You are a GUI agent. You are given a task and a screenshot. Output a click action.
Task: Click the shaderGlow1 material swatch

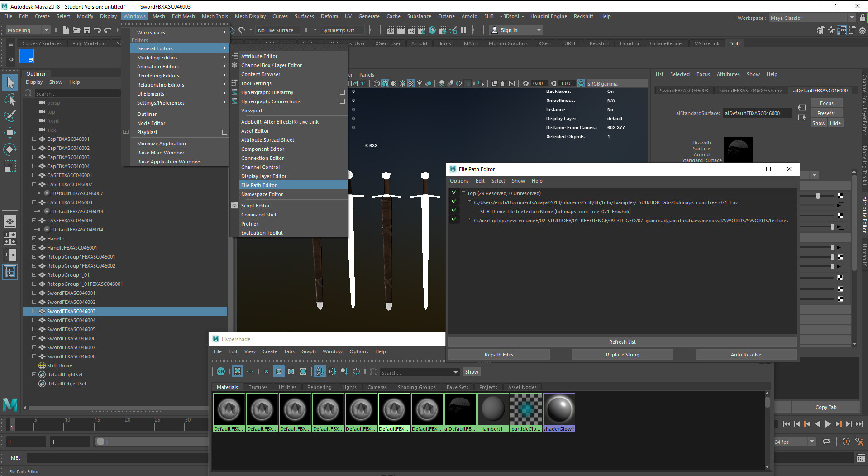pos(559,409)
